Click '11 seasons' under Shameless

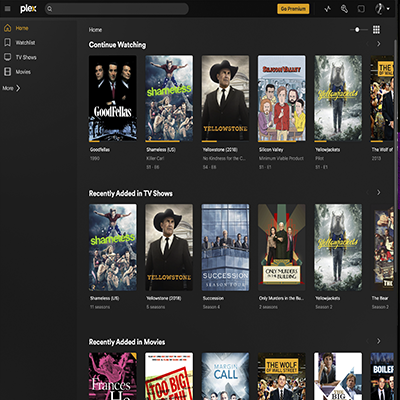tap(100, 307)
